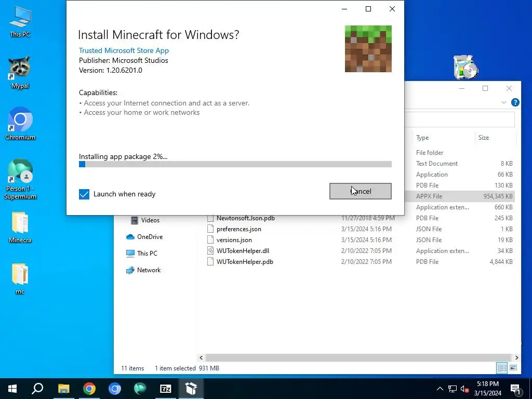Screen dimensions: 532x399
Task: Open muted volume tray icon
Action: (464, 389)
